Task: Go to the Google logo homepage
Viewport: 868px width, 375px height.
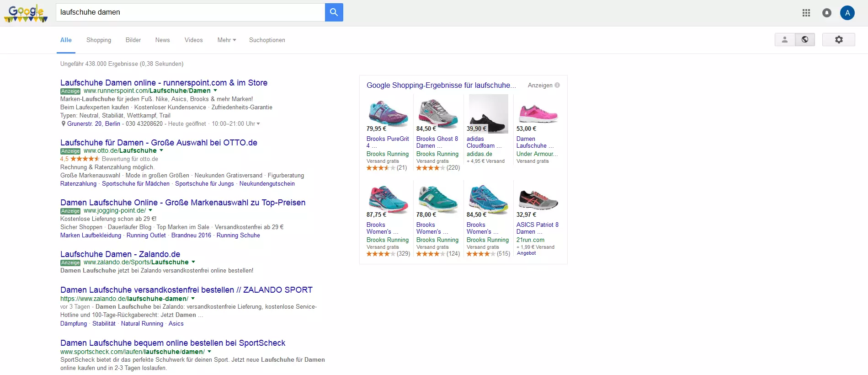Action: (x=26, y=14)
